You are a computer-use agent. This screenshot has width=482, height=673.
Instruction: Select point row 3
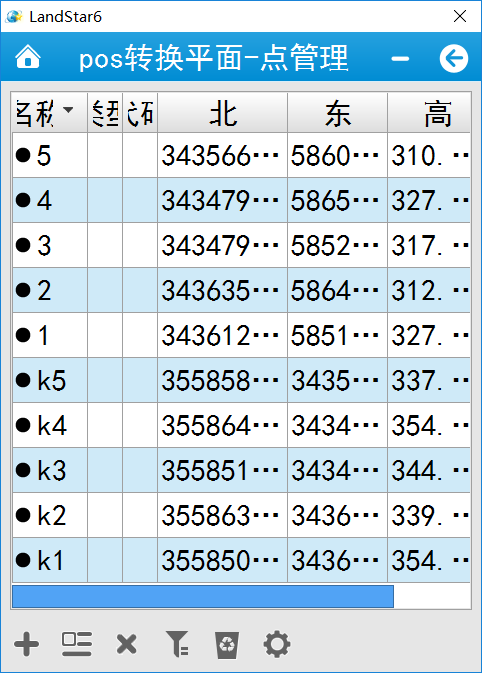pos(241,246)
